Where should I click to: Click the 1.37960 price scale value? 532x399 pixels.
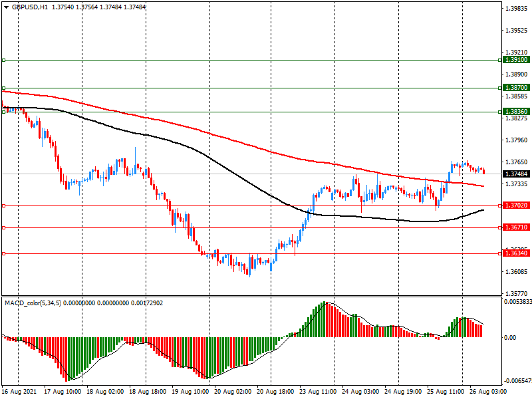517,140
